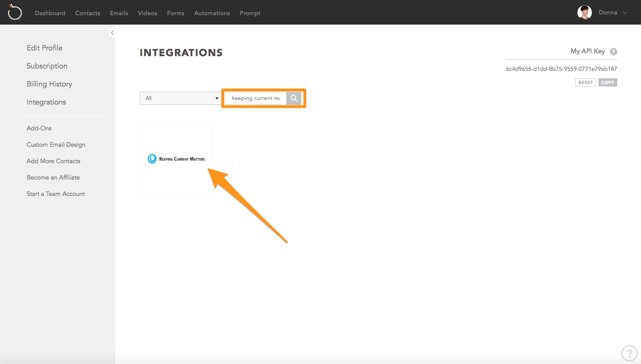Viewport: 641px width, 364px height.
Task: Open the help bubble icon
Action: click(x=629, y=353)
